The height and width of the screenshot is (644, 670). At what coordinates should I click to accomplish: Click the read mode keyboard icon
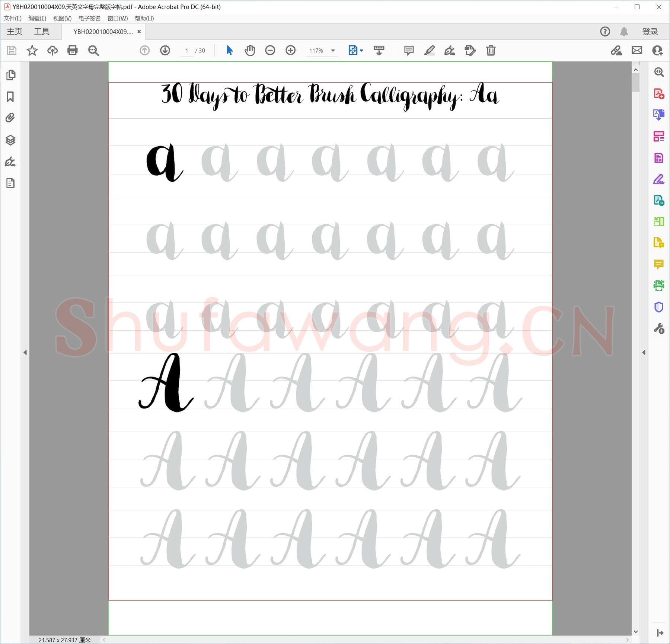[x=379, y=50]
